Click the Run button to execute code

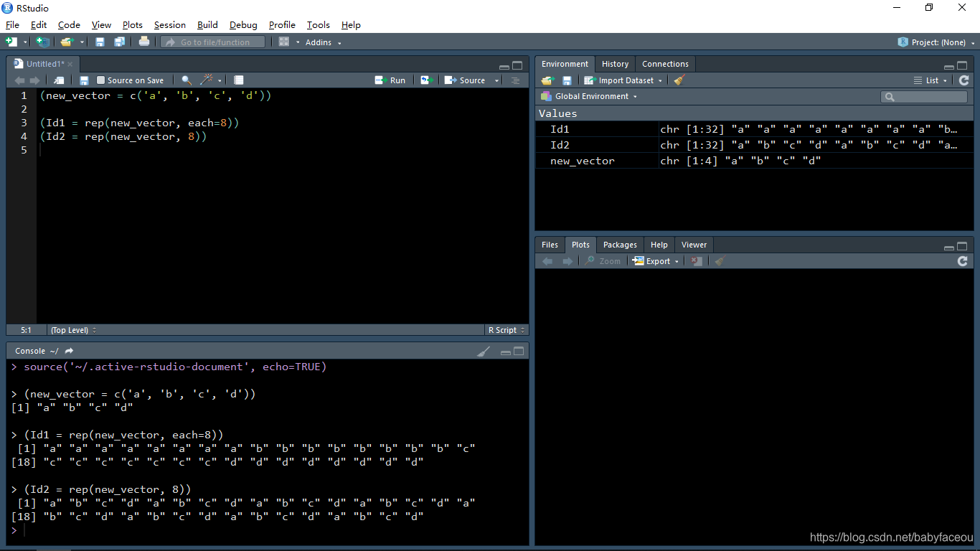pos(390,80)
